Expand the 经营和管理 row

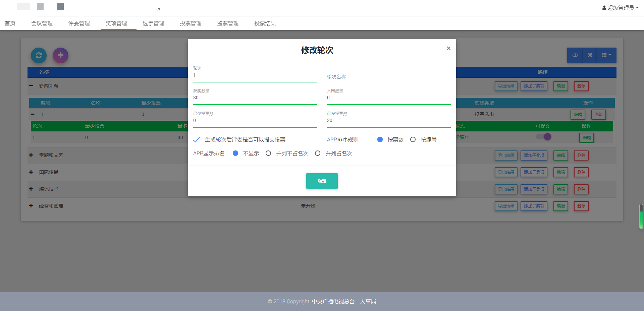coord(31,206)
